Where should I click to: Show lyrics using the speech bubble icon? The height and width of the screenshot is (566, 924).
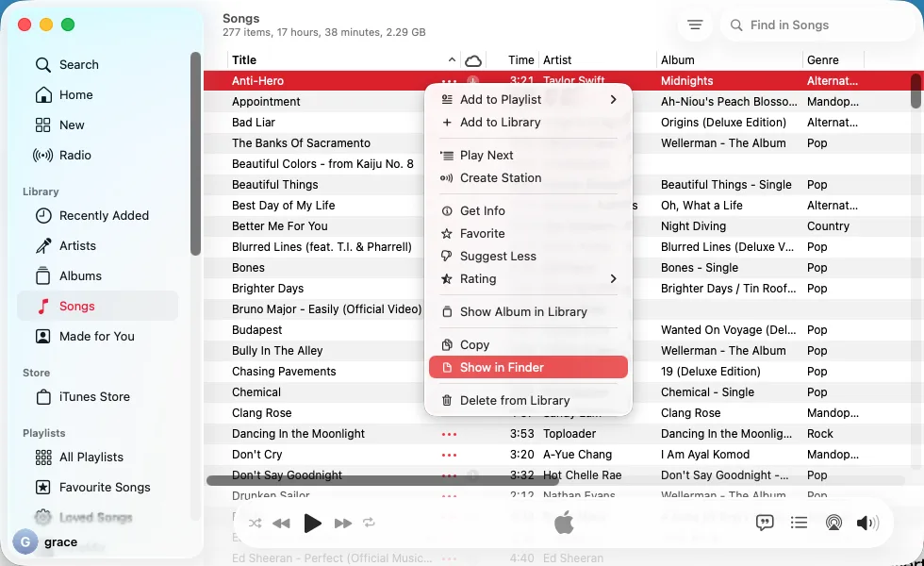[x=765, y=523]
